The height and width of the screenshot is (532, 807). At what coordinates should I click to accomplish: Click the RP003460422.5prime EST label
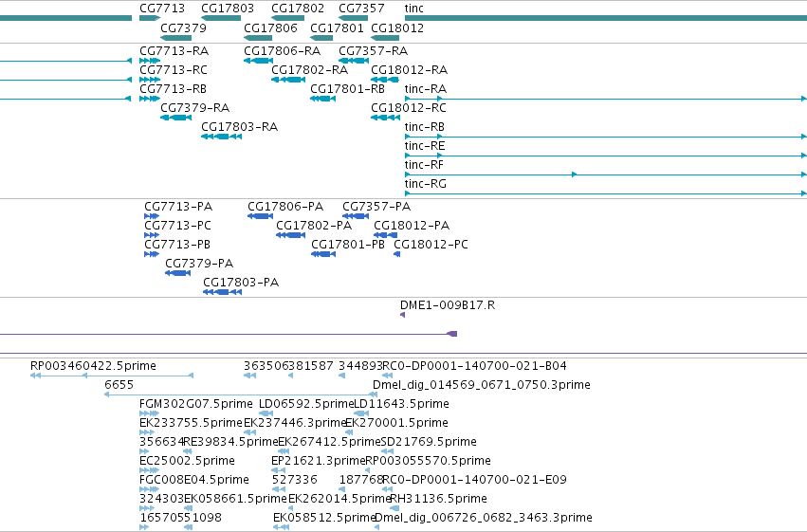93,366
